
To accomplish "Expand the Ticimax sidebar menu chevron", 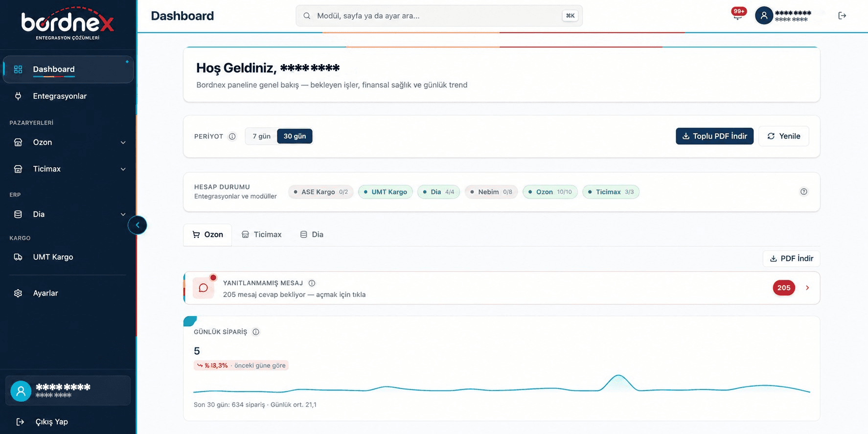I will [x=123, y=169].
